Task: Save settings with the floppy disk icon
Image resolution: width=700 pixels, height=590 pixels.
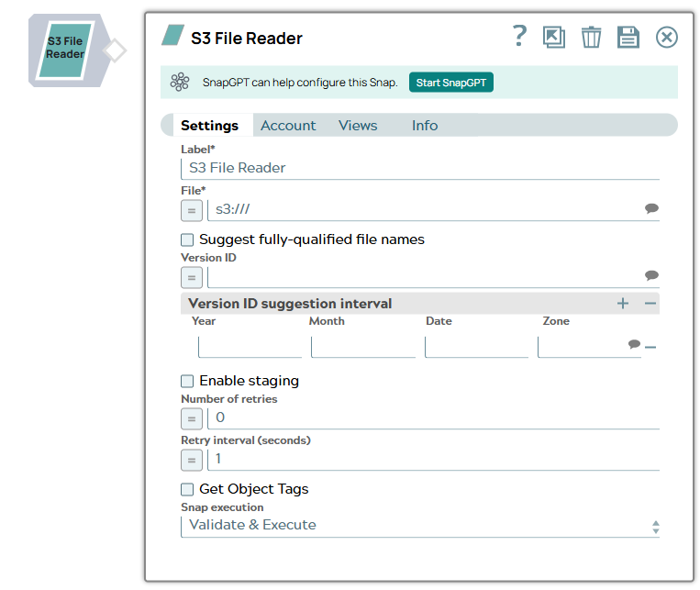Action: click(628, 37)
